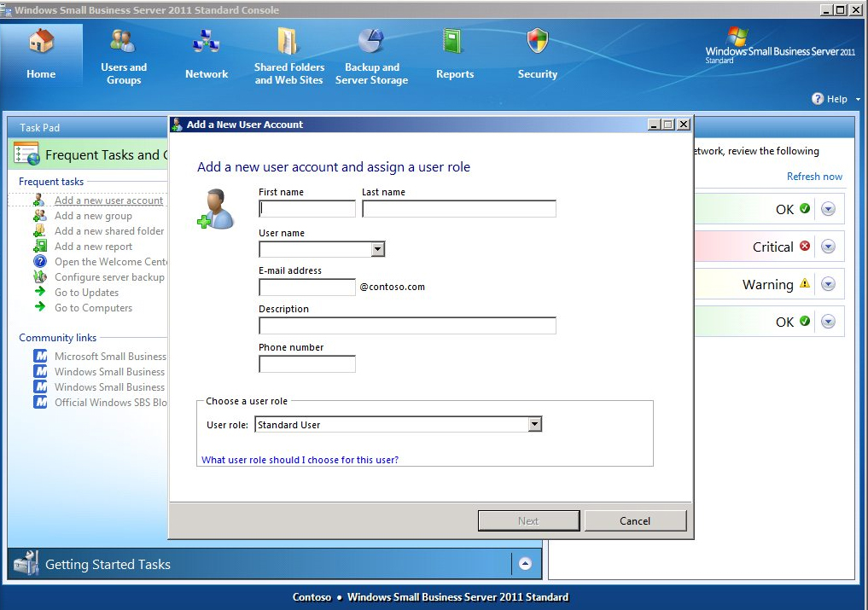Focus the E-mail address text box
Screen dimensions: 868x610
(x=307, y=288)
